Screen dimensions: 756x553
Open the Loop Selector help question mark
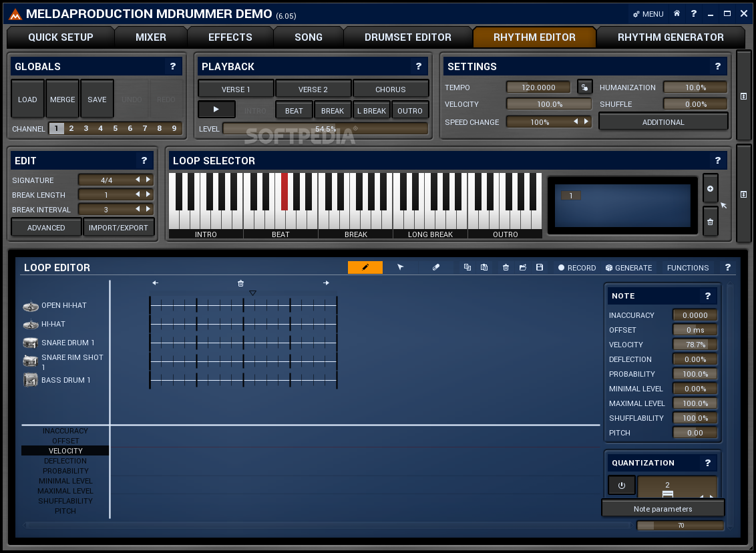(x=717, y=160)
